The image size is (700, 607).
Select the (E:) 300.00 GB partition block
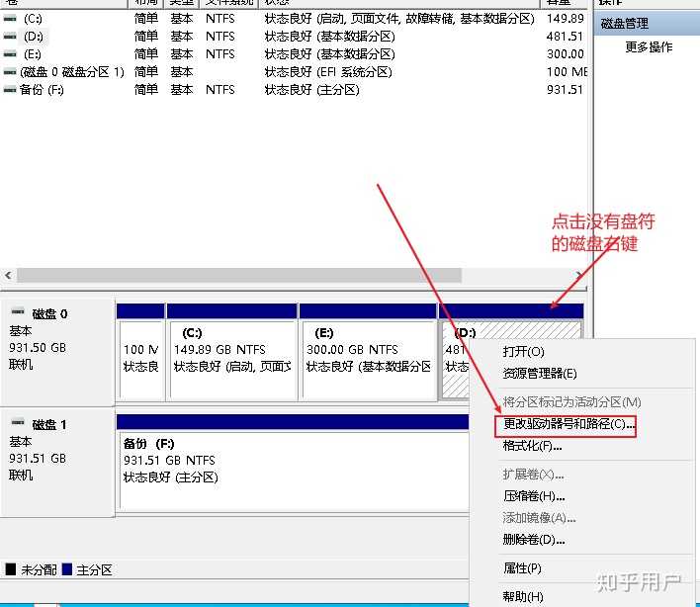pyautogui.click(x=368, y=353)
